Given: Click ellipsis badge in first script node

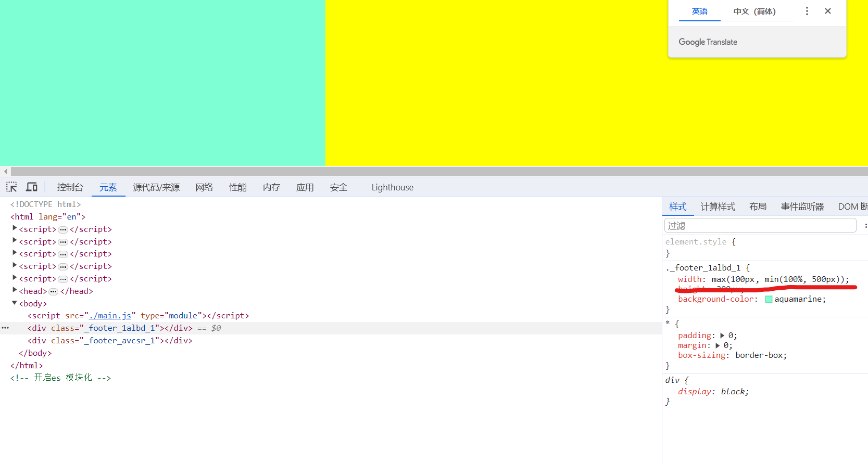Looking at the screenshot, I should pyautogui.click(x=63, y=229).
